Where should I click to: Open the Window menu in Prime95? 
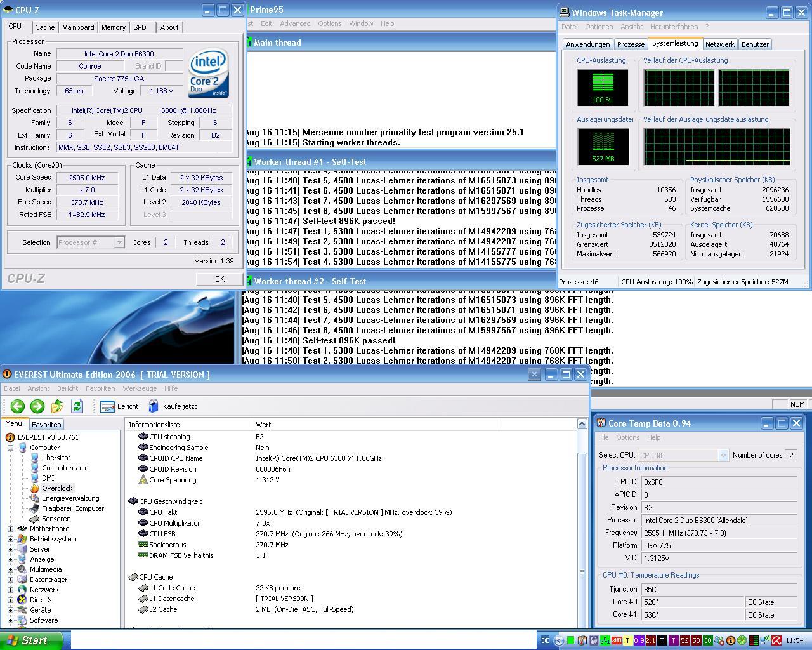tap(361, 23)
